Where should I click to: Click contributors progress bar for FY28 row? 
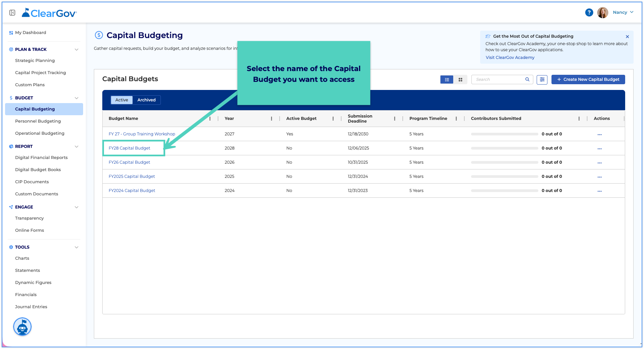click(x=504, y=148)
